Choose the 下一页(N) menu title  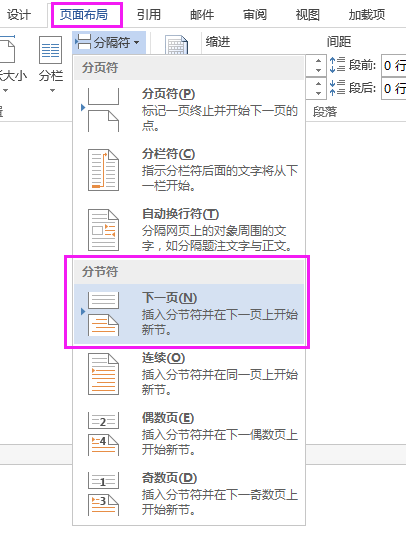(x=169, y=298)
